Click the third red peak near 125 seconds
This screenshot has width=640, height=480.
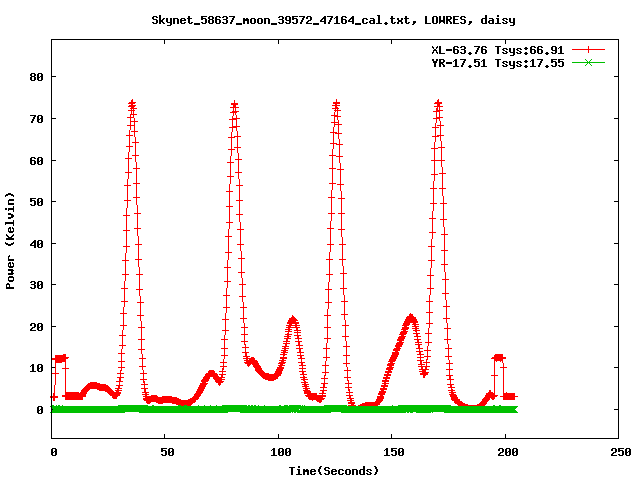336,104
